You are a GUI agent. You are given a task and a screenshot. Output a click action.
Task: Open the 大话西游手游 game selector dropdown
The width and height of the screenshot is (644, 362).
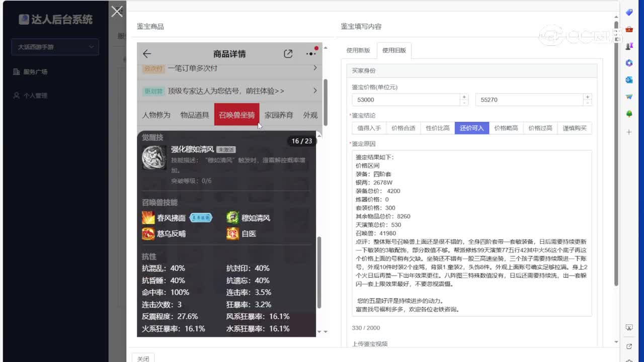tap(54, 47)
